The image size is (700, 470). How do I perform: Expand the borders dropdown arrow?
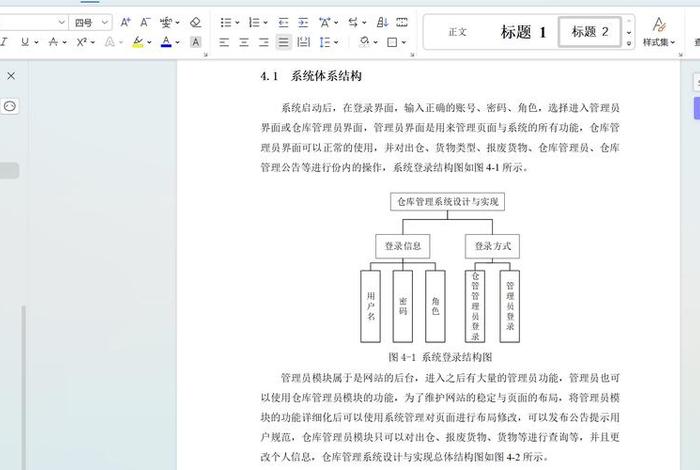(x=404, y=42)
